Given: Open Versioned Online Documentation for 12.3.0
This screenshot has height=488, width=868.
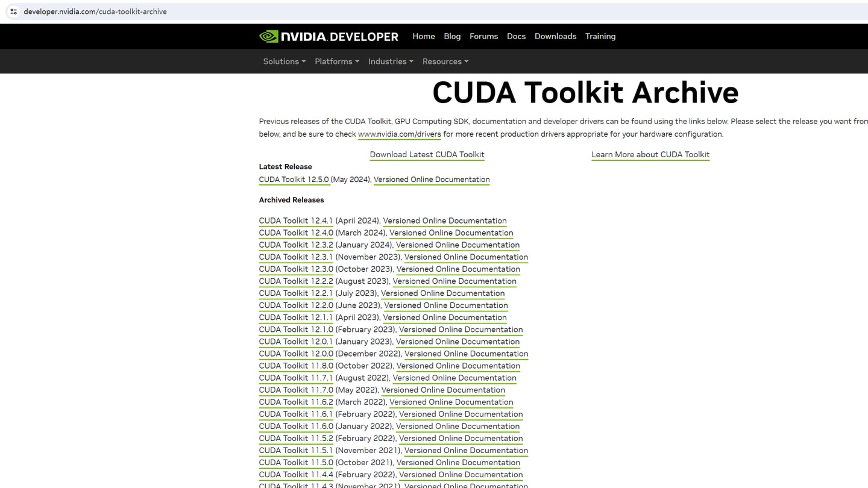Looking at the screenshot, I should [x=458, y=269].
